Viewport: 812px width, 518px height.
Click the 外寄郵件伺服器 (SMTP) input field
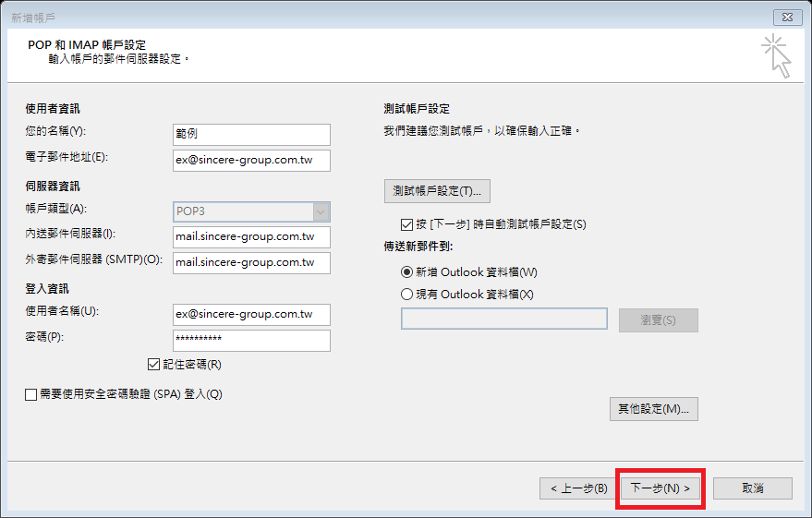point(251,263)
